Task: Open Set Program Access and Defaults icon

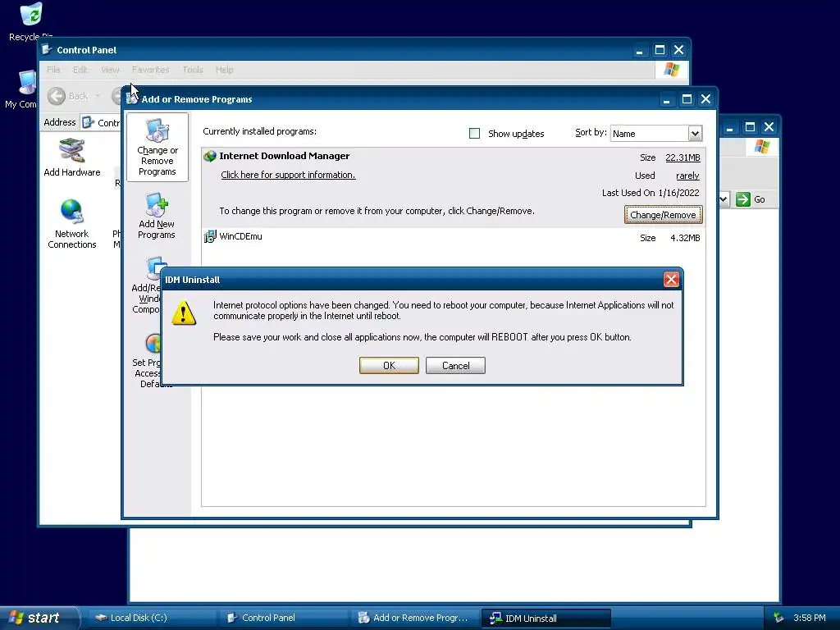Action: coord(148,361)
